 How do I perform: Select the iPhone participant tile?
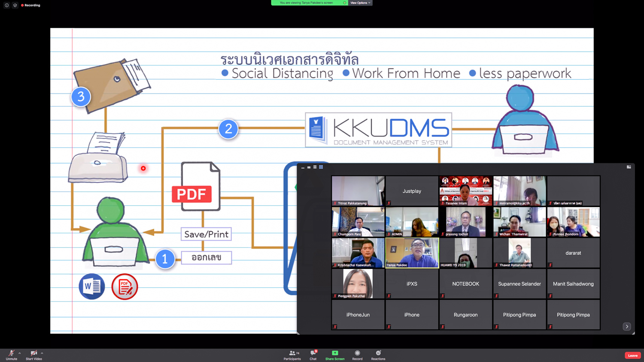pos(412,314)
